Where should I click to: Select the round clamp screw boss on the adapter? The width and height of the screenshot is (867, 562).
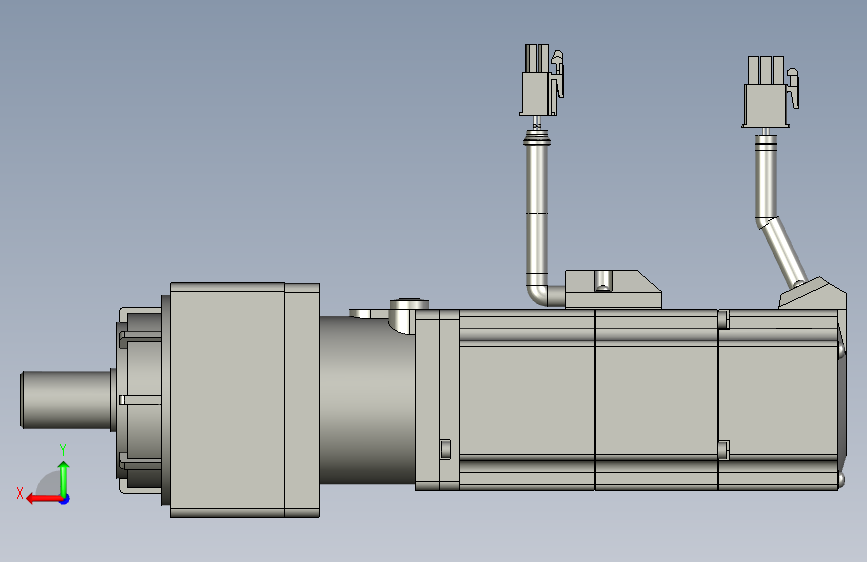point(409,314)
